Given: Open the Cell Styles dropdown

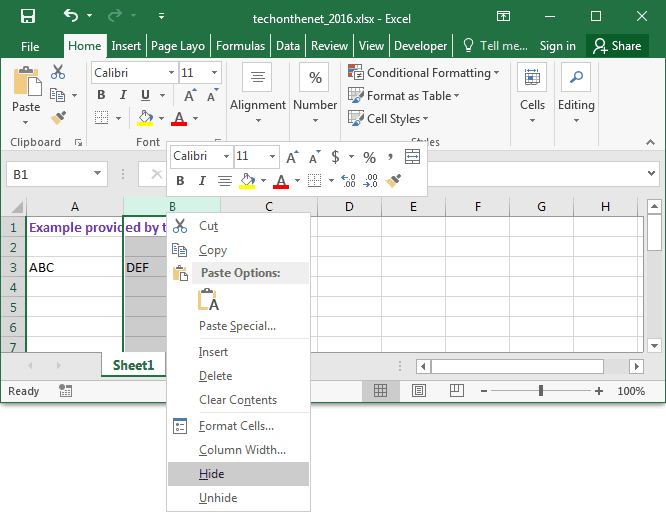Looking at the screenshot, I should [x=391, y=118].
